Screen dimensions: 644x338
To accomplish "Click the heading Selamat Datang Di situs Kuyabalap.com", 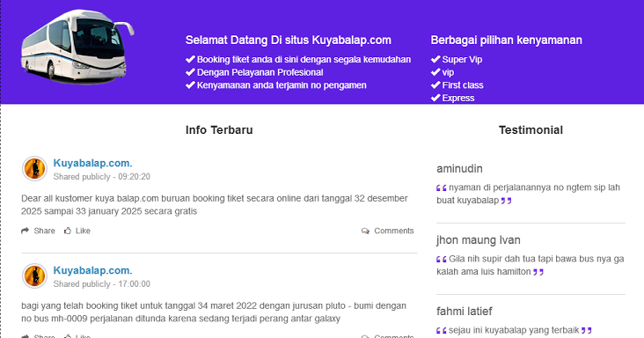I will (x=289, y=40).
